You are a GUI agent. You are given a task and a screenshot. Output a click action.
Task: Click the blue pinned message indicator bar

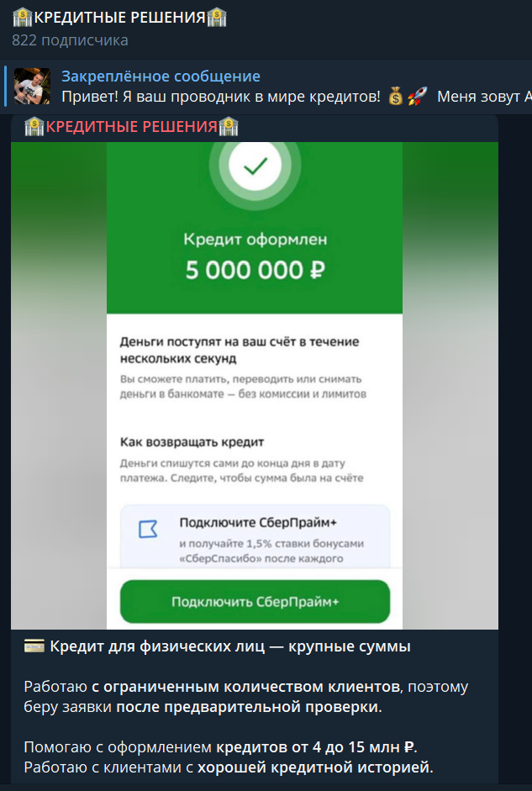click(x=5, y=86)
